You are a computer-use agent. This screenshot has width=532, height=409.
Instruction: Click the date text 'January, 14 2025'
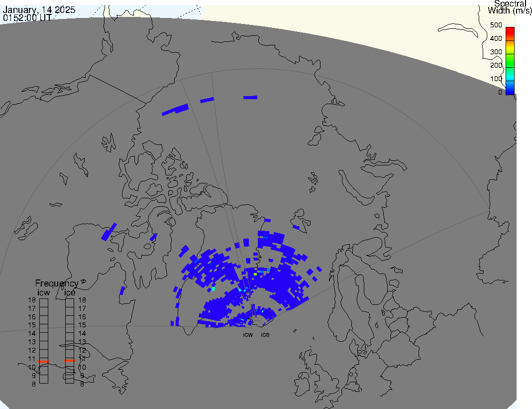[39, 9]
